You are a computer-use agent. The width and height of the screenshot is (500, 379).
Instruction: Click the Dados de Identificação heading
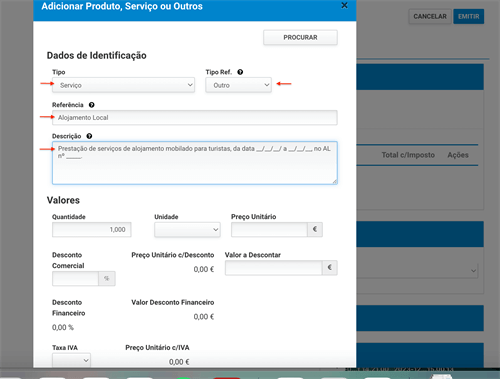tap(97, 55)
